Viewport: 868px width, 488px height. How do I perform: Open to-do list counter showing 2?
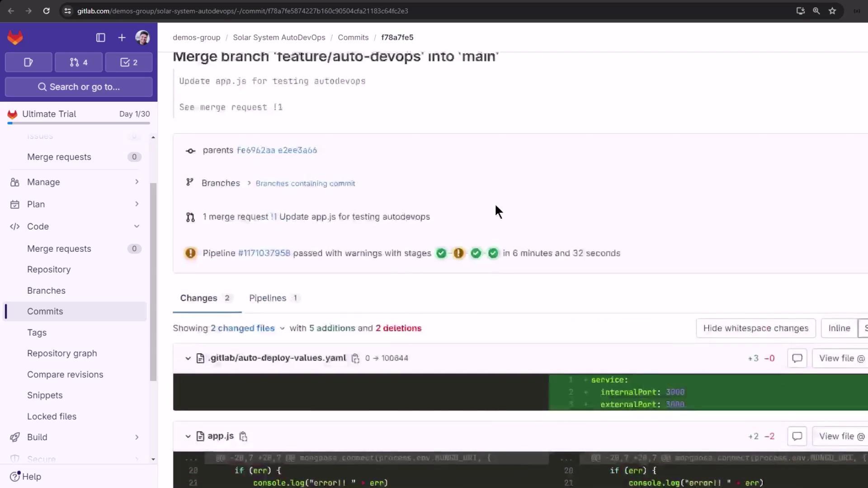point(129,62)
